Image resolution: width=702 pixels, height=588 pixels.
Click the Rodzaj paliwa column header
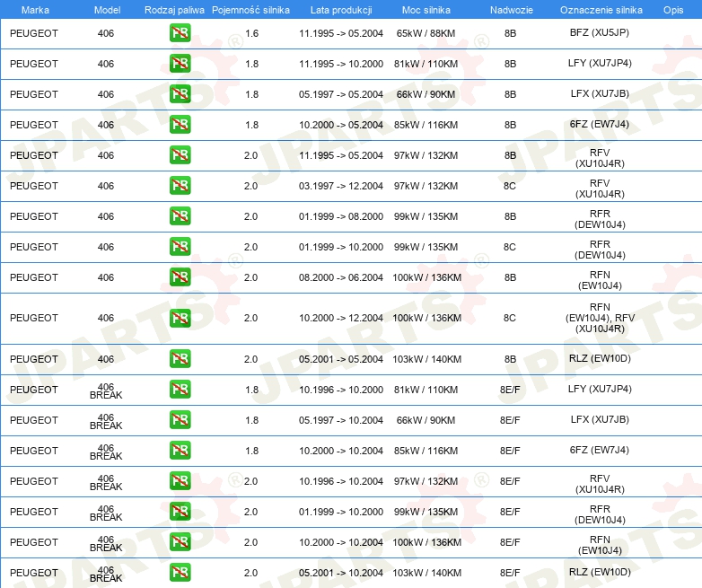point(174,10)
